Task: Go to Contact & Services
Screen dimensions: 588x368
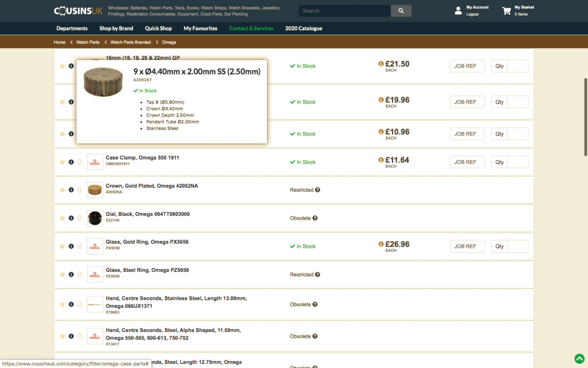Action: click(x=251, y=29)
